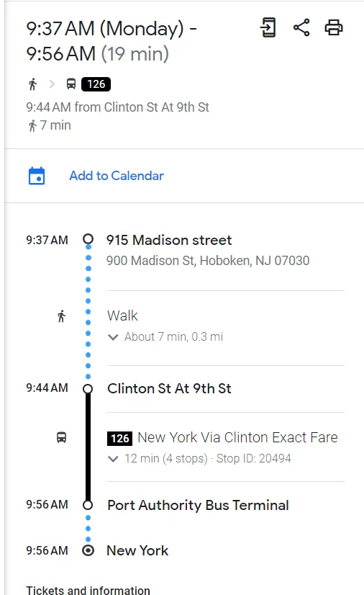Click the 126 badge beside New York Via Clinton
This screenshot has height=595, width=364.
pos(119,438)
